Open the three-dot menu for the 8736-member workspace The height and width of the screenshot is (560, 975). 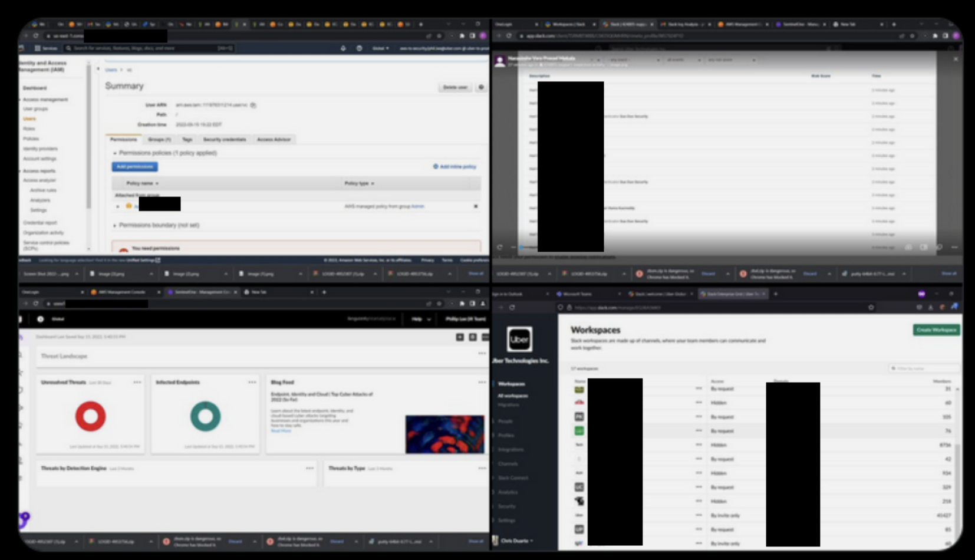click(699, 445)
